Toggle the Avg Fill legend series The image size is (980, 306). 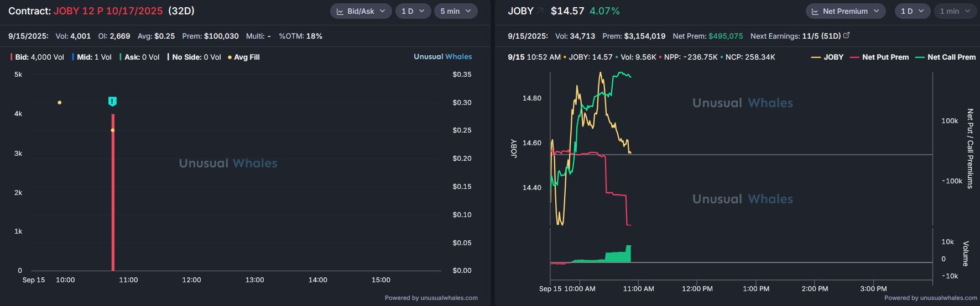pos(244,57)
